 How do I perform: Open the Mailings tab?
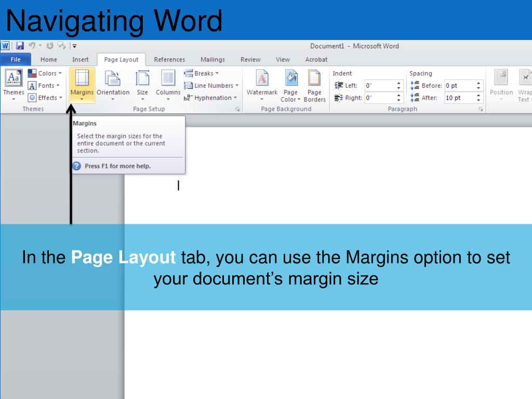(x=212, y=59)
